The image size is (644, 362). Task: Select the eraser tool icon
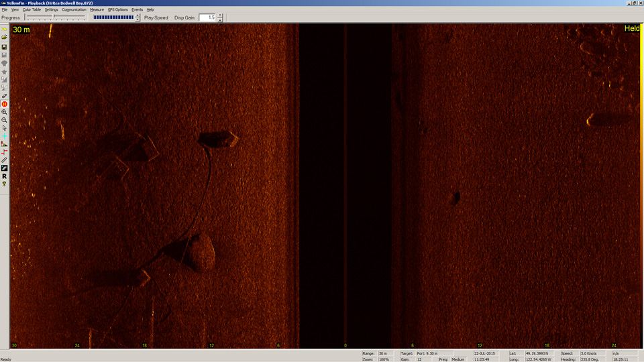point(4,96)
